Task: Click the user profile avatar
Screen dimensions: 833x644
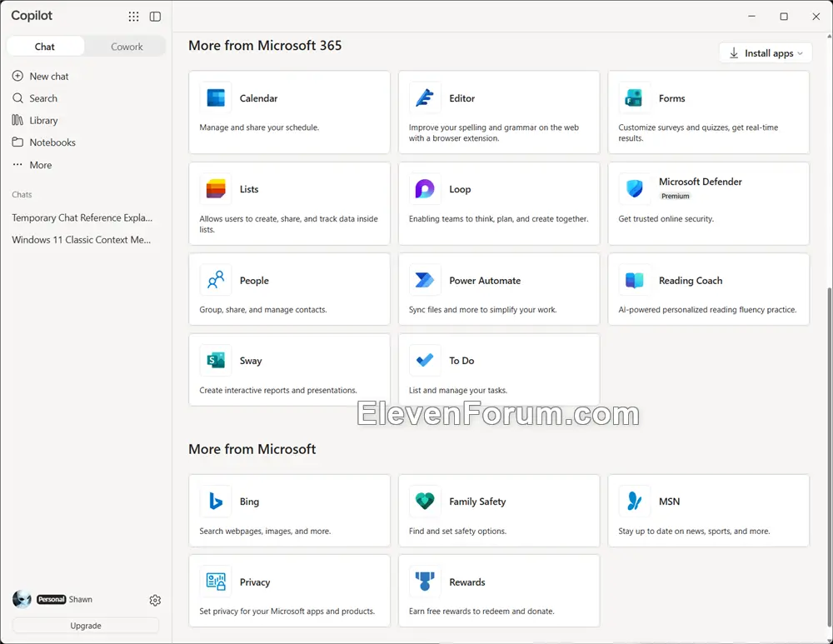Action: coord(22,599)
